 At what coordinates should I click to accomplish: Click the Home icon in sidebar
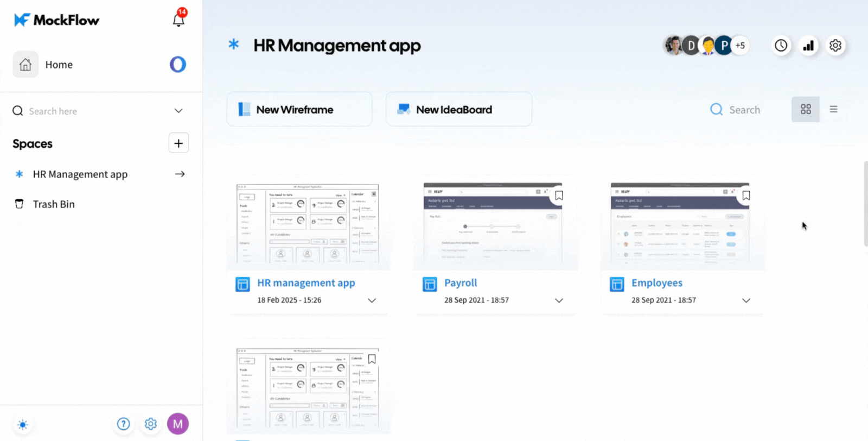pyautogui.click(x=25, y=65)
